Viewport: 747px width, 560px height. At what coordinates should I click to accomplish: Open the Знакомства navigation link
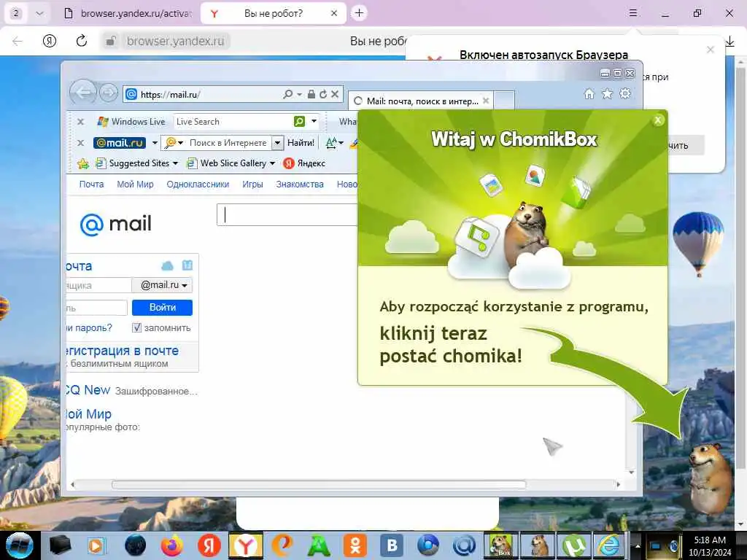point(300,184)
